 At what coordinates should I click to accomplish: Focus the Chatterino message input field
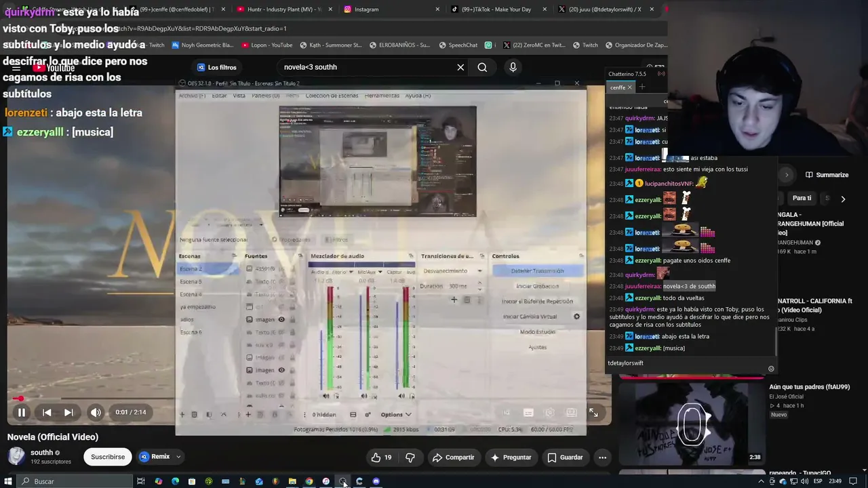(x=685, y=363)
